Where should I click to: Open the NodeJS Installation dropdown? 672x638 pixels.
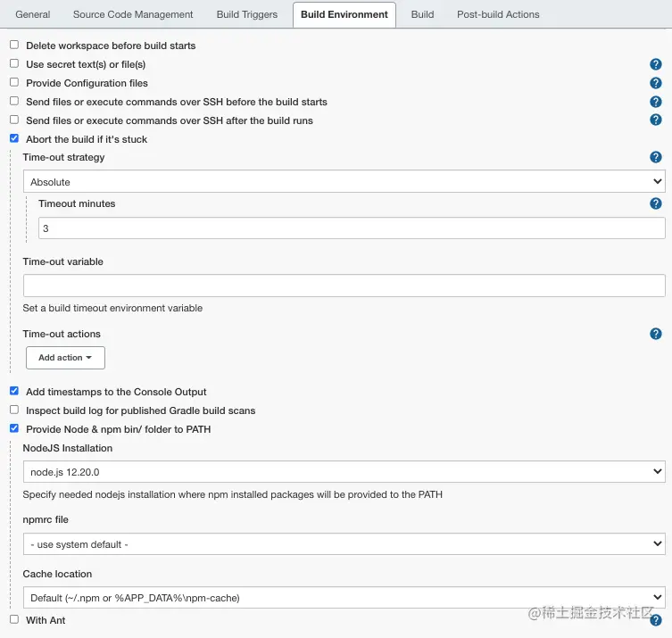(x=344, y=471)
